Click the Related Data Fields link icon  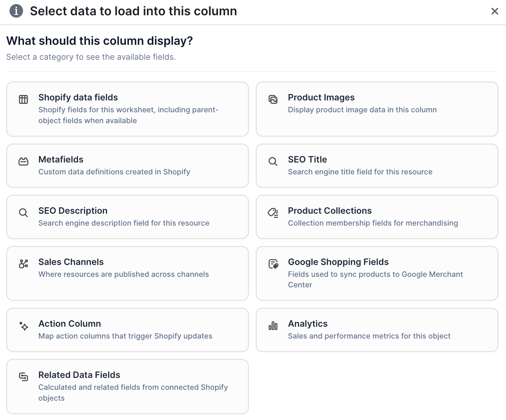click(x=23, y=377)
